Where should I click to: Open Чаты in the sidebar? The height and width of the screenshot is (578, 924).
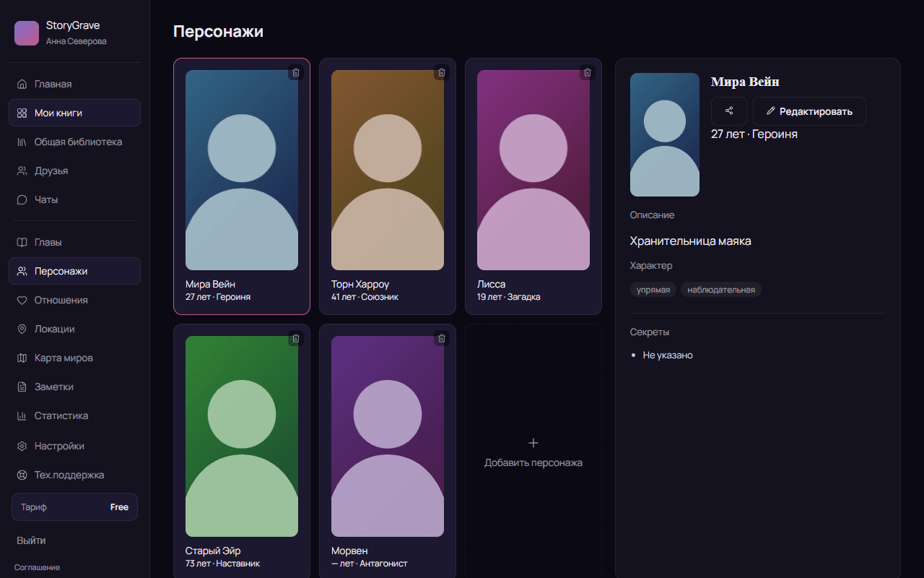click(x=74, y=199)
